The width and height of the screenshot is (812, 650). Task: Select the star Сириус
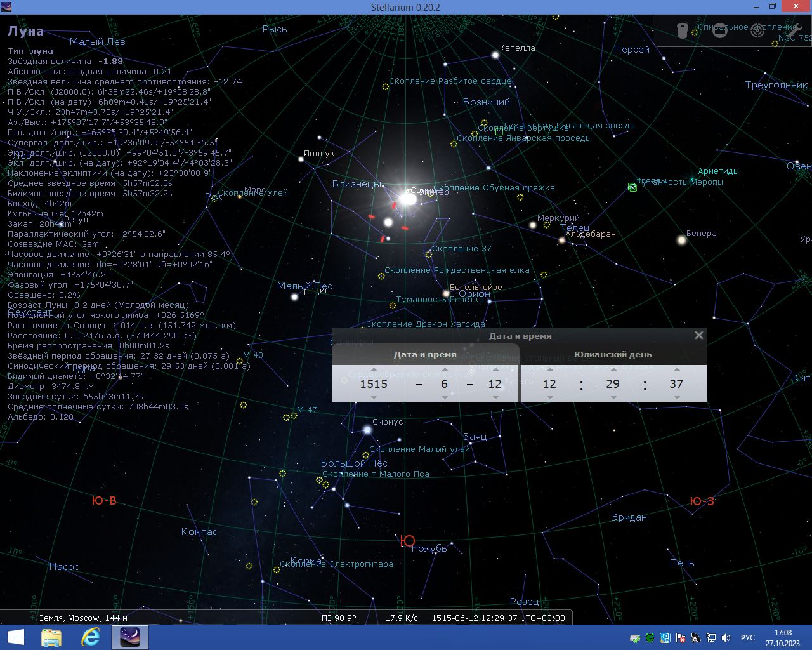point(367,430)
